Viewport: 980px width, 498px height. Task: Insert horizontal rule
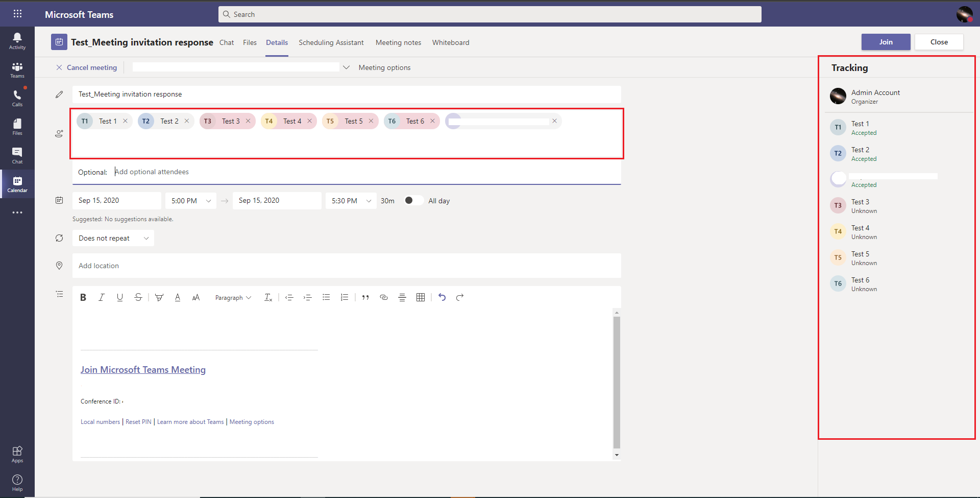(x=402, y=297)
